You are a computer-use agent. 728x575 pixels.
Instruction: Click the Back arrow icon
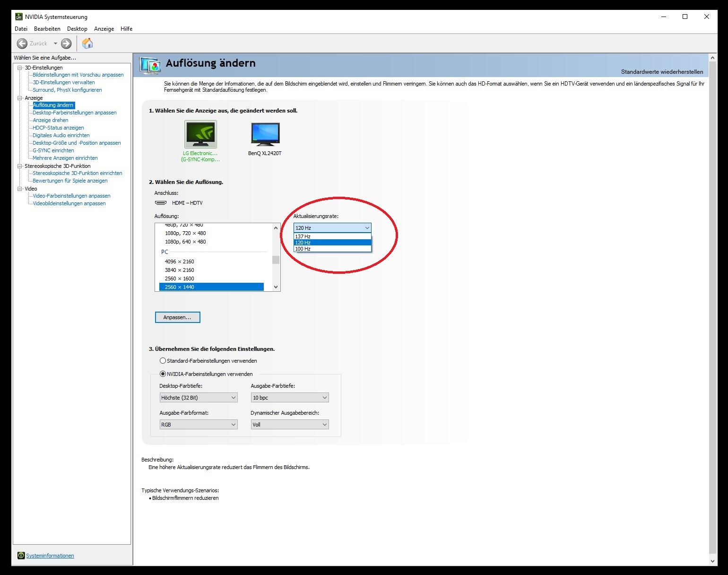click(22, 44)
